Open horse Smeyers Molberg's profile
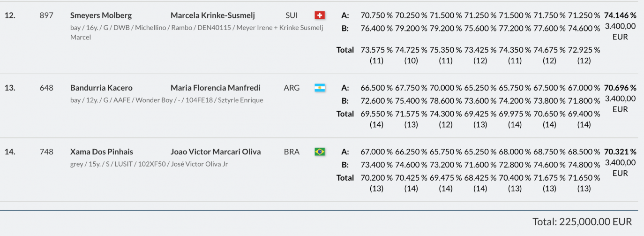 coord(101,15)
